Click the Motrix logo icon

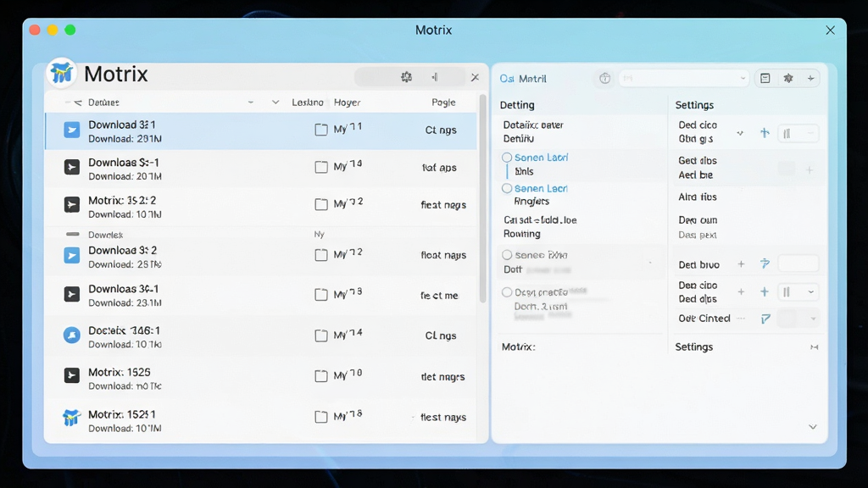point(61,73)
